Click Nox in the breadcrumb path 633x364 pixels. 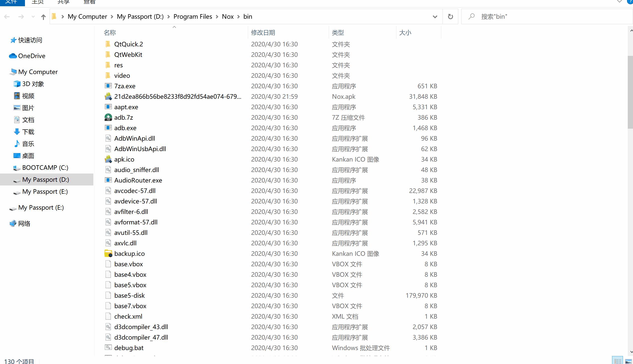pyautogui.click(x=228, y=17)
